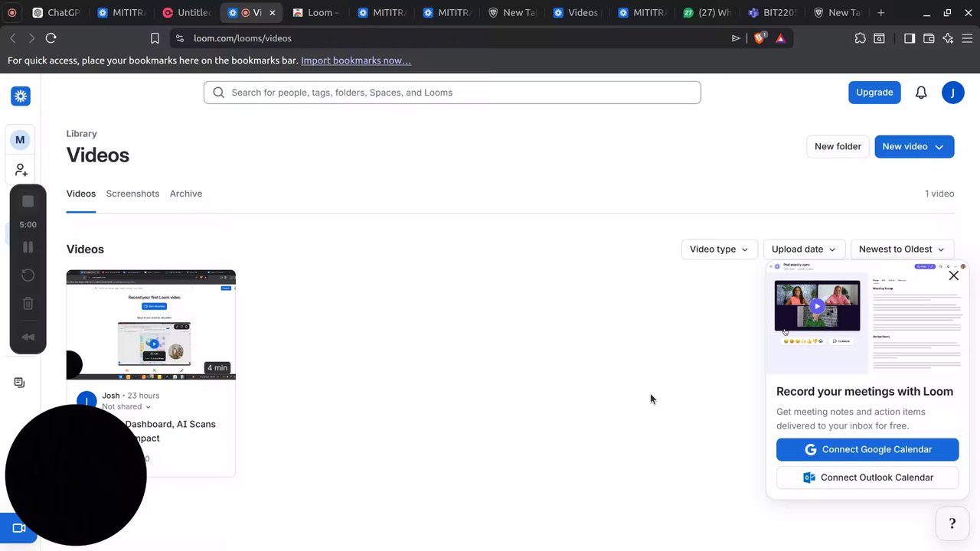Open the Video type filter dropdown
The height and width of the screenshot is (551, 980).
(x=719, y=249)
